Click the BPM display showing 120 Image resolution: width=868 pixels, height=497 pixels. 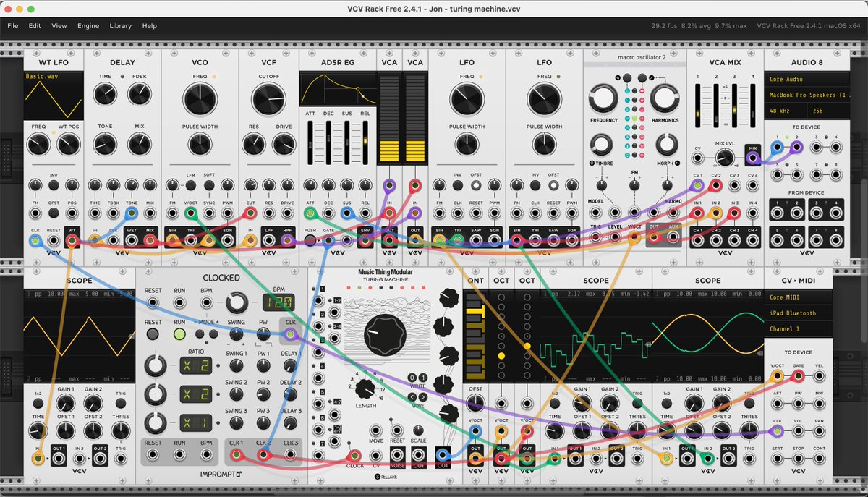point(278,302)
